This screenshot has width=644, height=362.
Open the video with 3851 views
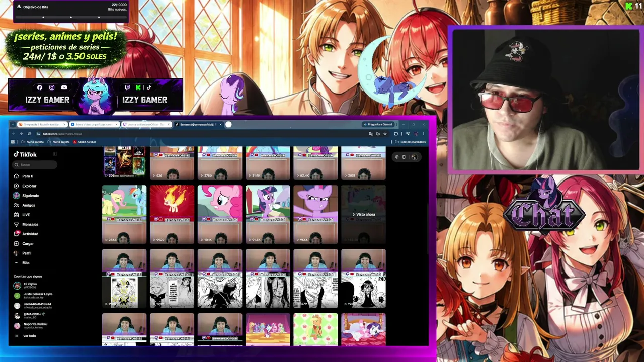click(x=363, y=163)
